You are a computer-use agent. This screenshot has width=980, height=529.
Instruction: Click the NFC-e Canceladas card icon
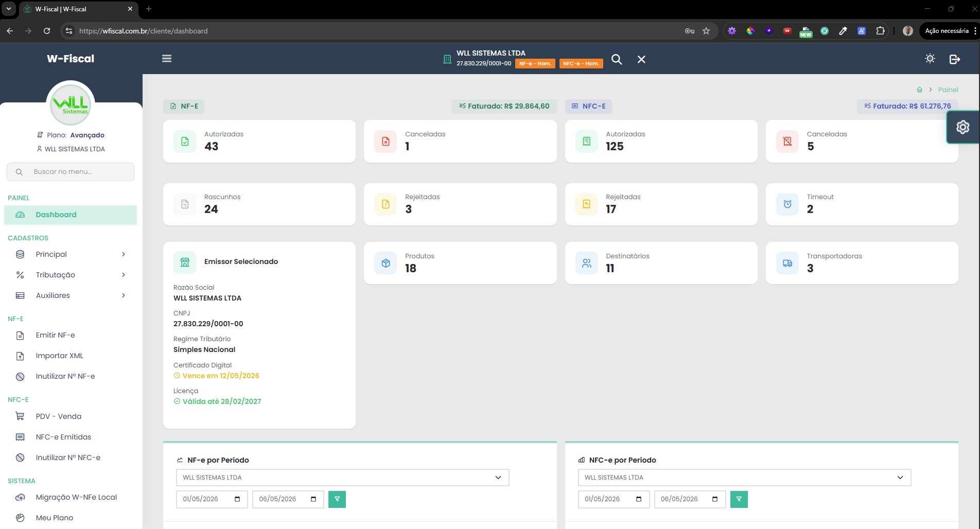click(787, 142)
